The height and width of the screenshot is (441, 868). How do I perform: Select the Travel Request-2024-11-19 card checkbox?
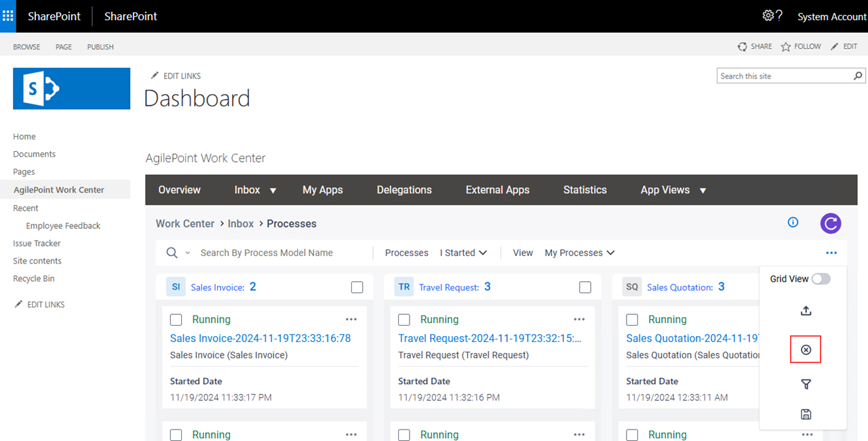(x=403, y=320)
